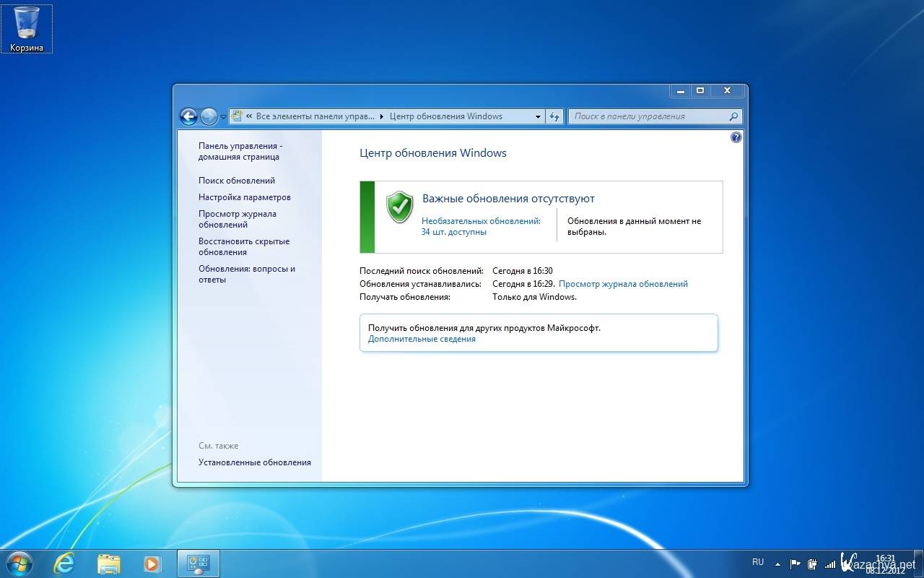Launch Internet Explorer from taskbar
The width and height of the screenshot is (924, 578).
tap(64, 564)
